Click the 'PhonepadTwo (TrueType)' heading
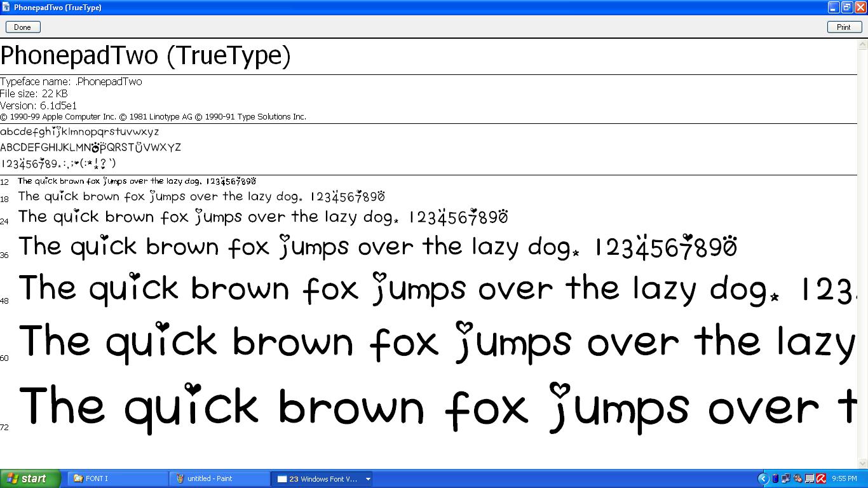 (146, 56)
